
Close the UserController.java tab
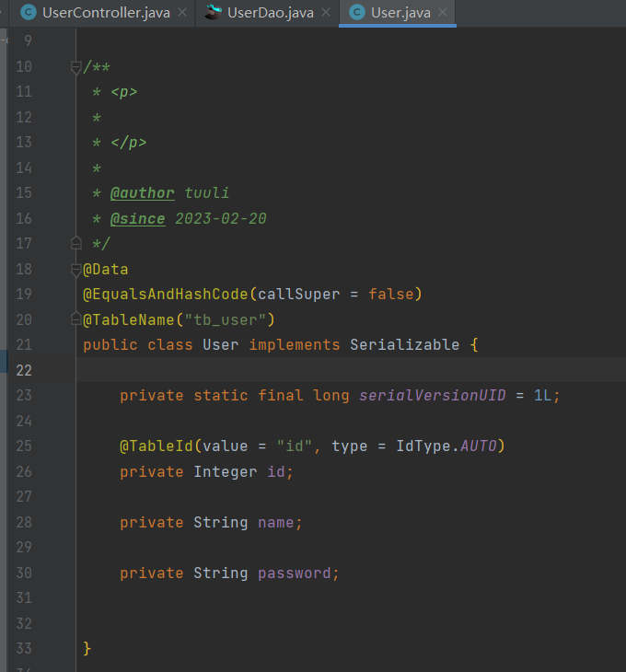pyautogui.click(x=182, y=13)
